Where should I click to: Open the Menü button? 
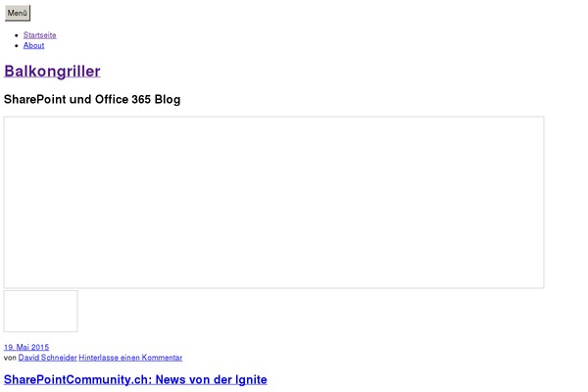pyautogui.click(x=18, y=13)
